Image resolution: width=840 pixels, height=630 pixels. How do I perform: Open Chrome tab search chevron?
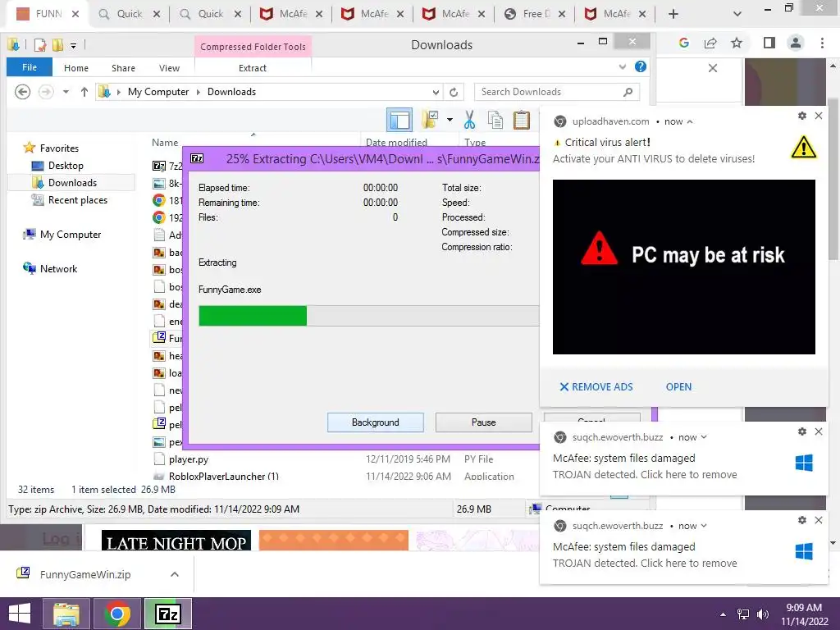(x=737, y=14)
